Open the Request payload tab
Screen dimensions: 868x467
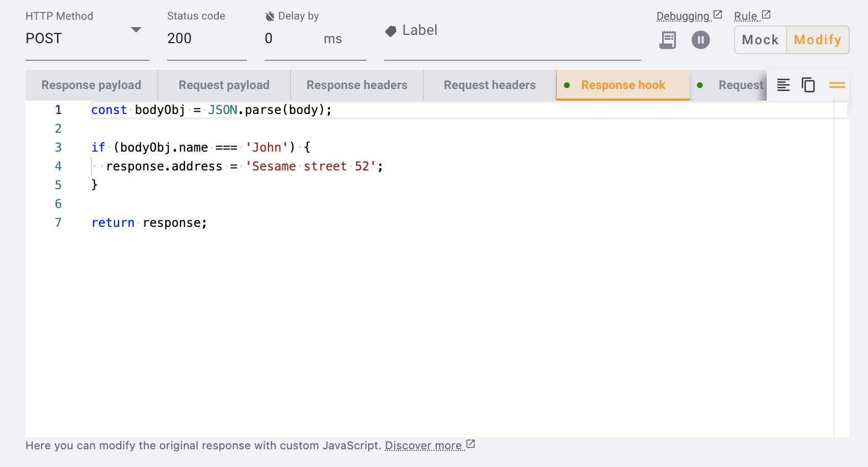224,85
